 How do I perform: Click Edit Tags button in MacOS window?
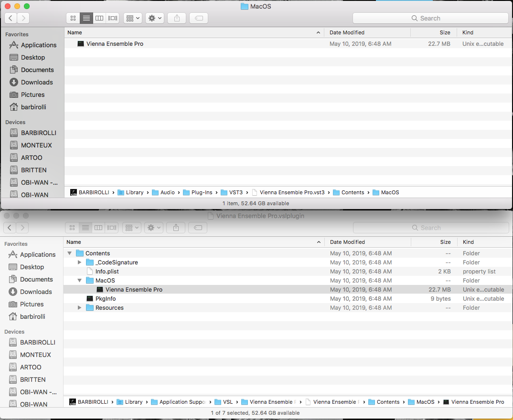[x=199, y=18]
